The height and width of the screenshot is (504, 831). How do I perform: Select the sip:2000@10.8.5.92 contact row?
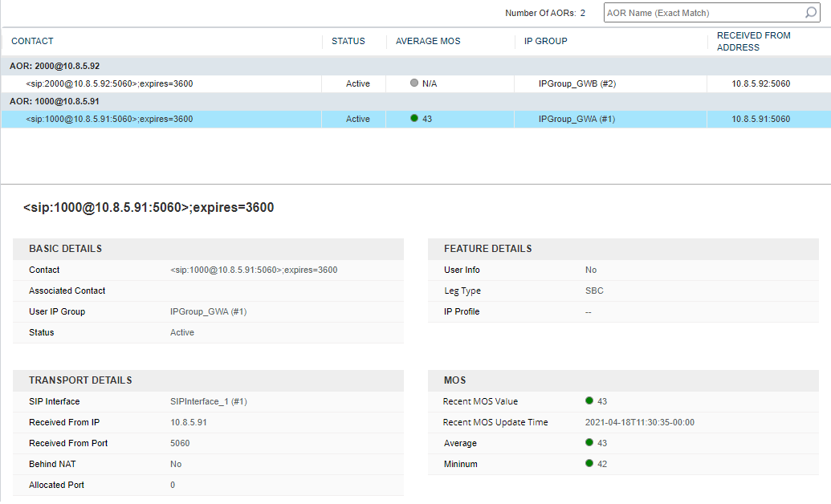109,83
